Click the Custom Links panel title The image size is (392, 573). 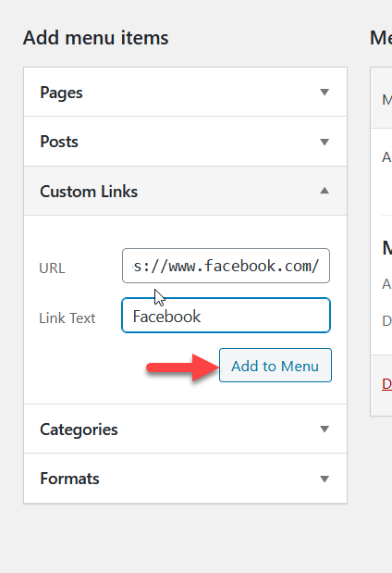click(x=89, y=192)
